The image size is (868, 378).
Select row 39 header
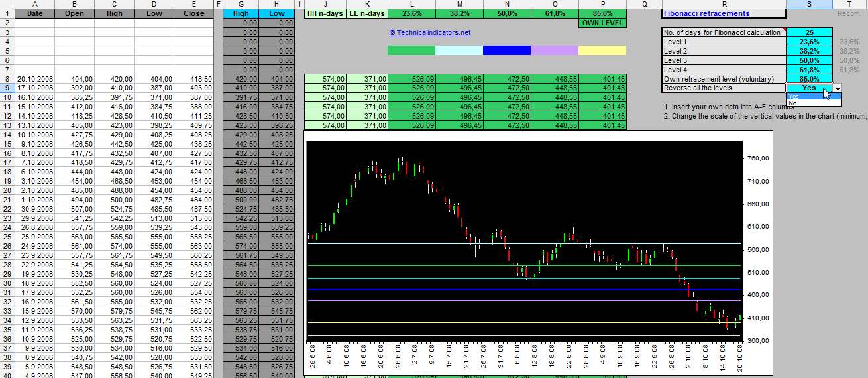click(x=7, y=367)
